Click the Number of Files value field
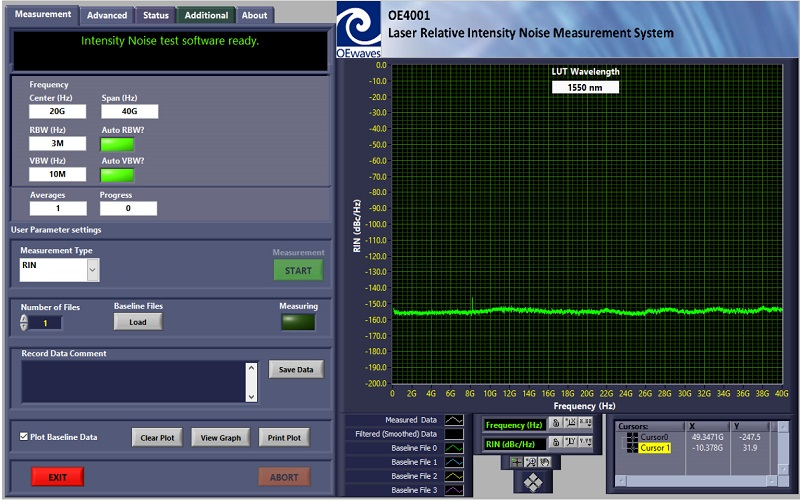800x501 pixels. (x=45, y=323)
